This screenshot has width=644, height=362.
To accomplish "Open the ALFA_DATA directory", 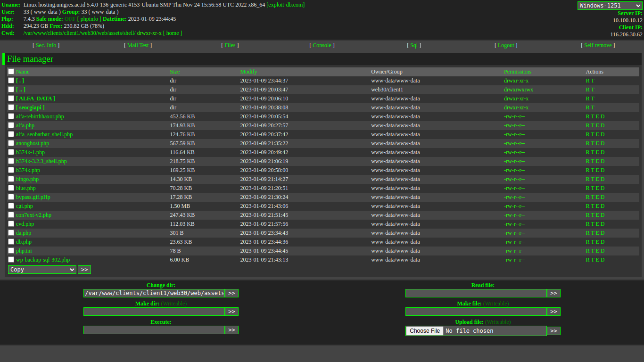I will pyautogui.click(x=35, y=99).
